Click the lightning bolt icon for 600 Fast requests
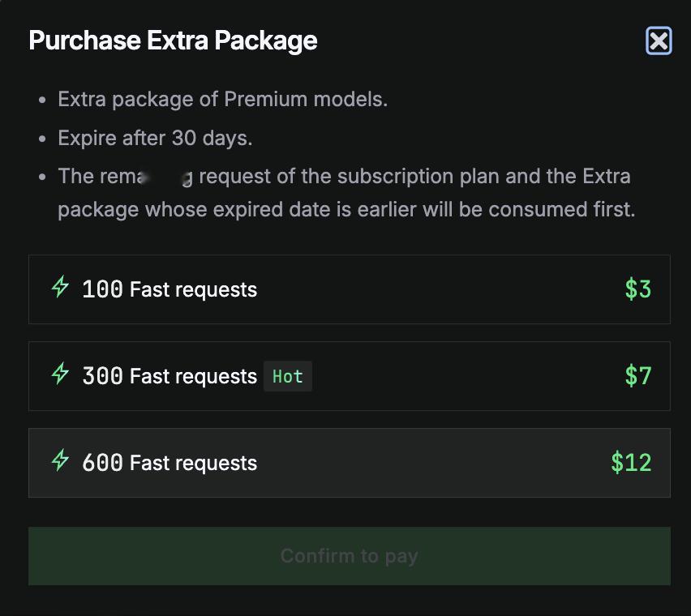The image size is (691, 616). 60,460
